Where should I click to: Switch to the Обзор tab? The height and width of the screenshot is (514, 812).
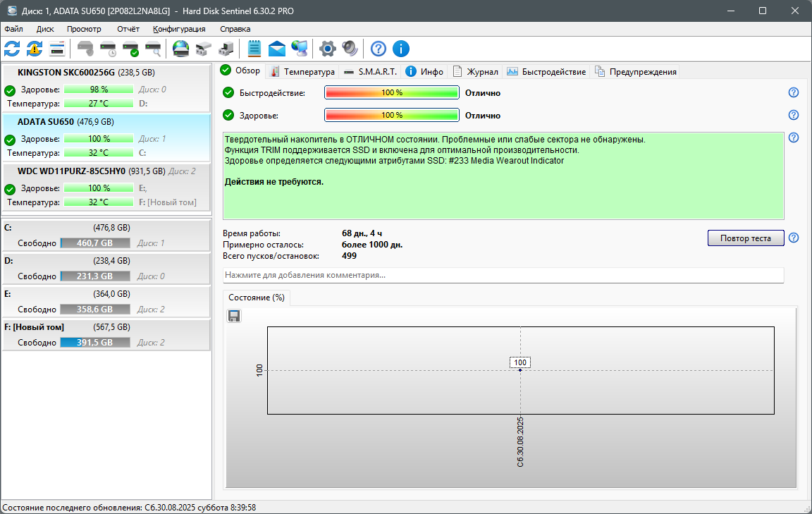coord(240,71)
